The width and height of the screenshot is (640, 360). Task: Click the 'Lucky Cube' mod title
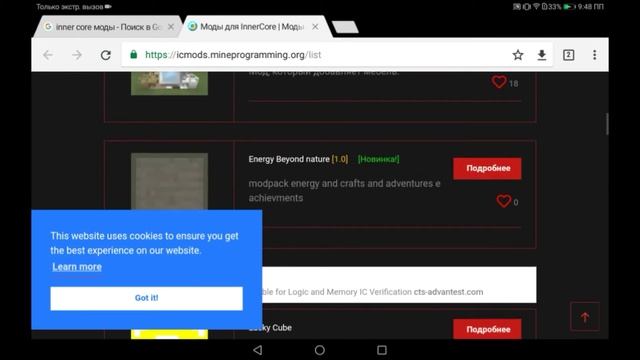click(270, 328)
